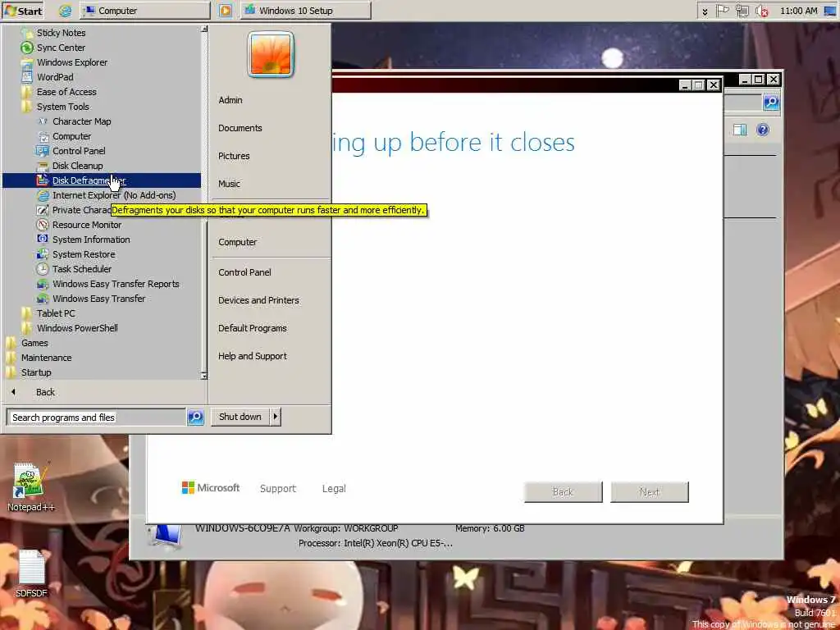Screen dimensions: 840x630
Task: Click the help icon in Computer window
Action: pos(763,129)
